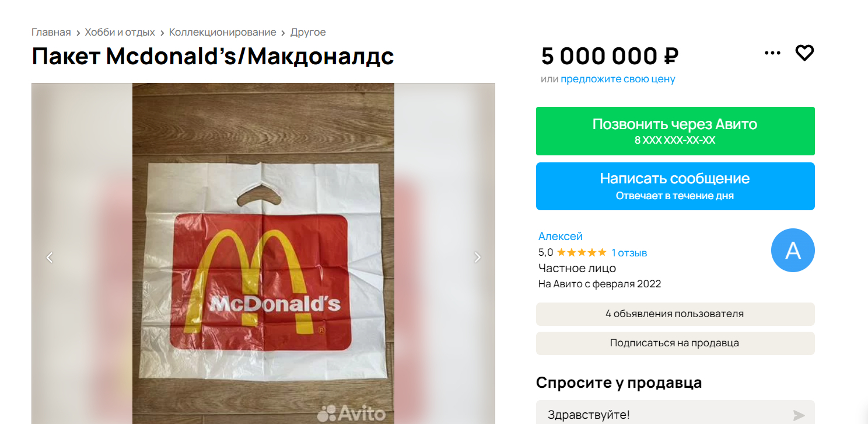Add listing to favorites with heart icon
Image resolution: width=868 pixels, height=424 pixels.
(x=804, y=53)
